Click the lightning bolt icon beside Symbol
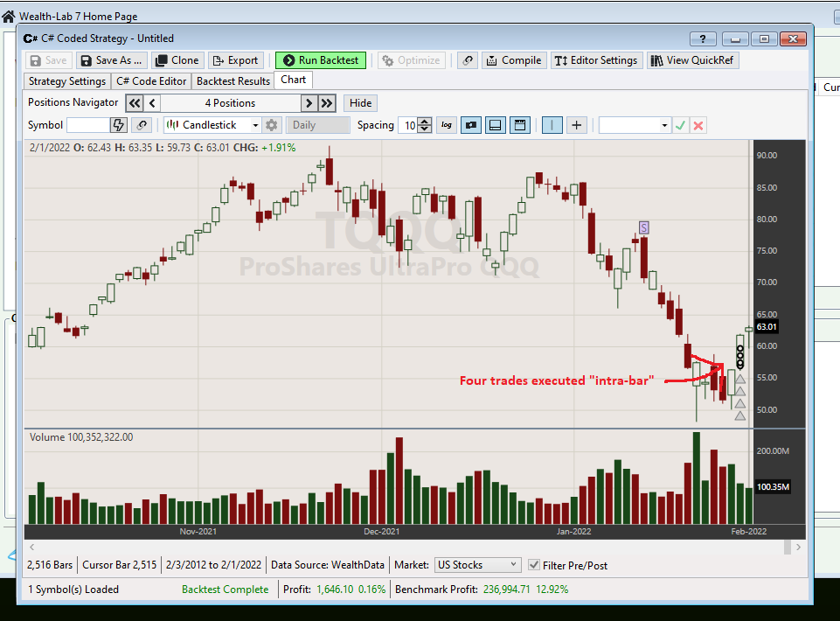Screen dimensions: 840x621 [118, 125]
